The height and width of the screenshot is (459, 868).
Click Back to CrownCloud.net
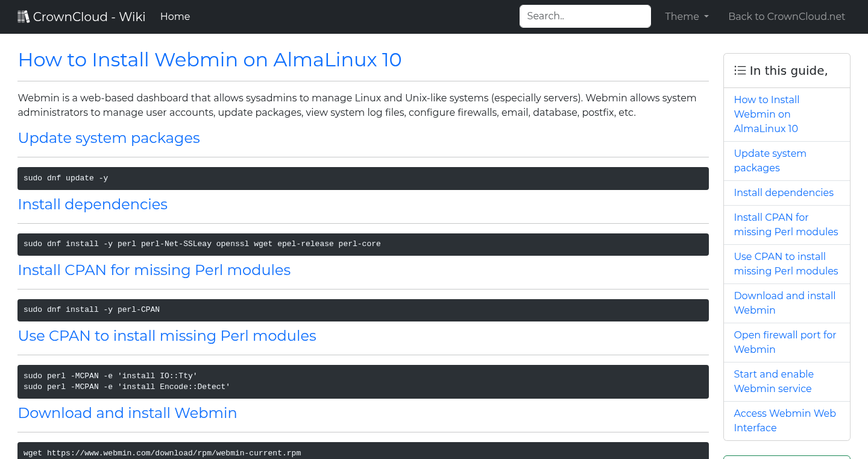click(787, 16)
